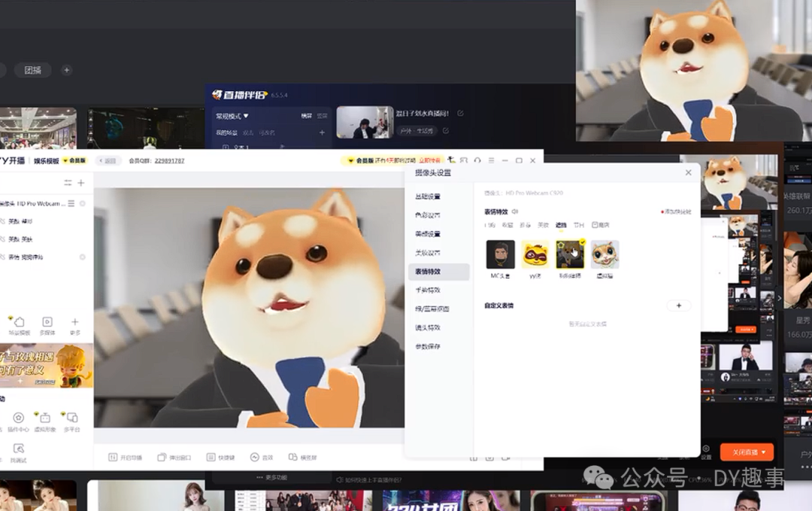Viewport: 812px width, 511px height.
Task: Open the arrow dropdown on 关闭直播 button
Action: [x=764, y=452]
